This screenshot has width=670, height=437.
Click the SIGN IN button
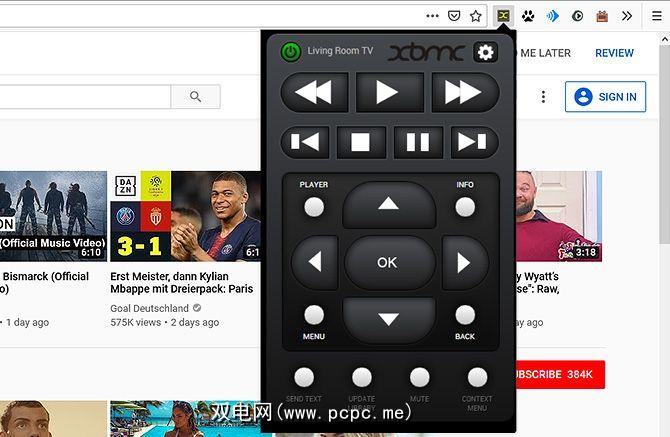(x=605, y=97)
